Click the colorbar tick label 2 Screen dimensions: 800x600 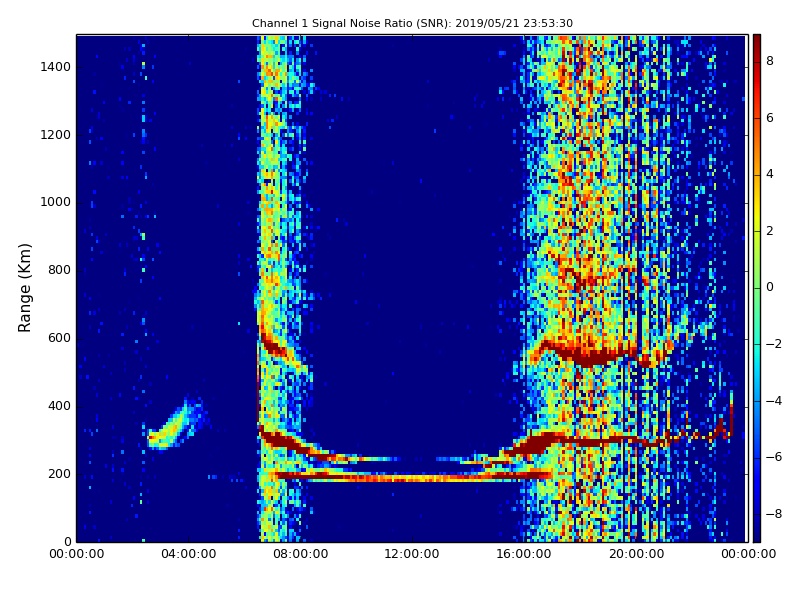tap(770, 231)
